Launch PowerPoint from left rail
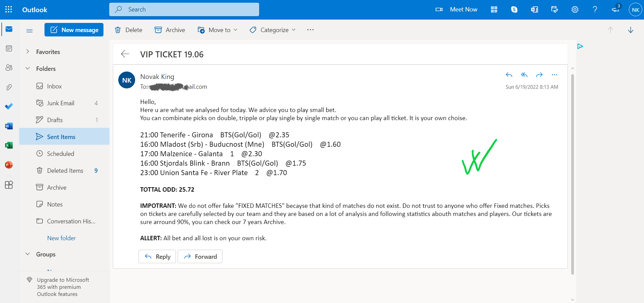The height and width of the screenshot is (303, 644). (9, 165)
